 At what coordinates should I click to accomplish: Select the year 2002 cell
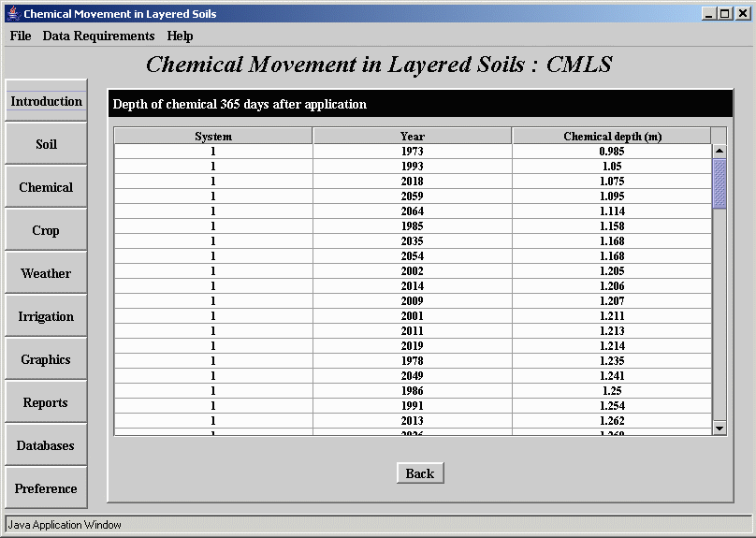[413, 271]
